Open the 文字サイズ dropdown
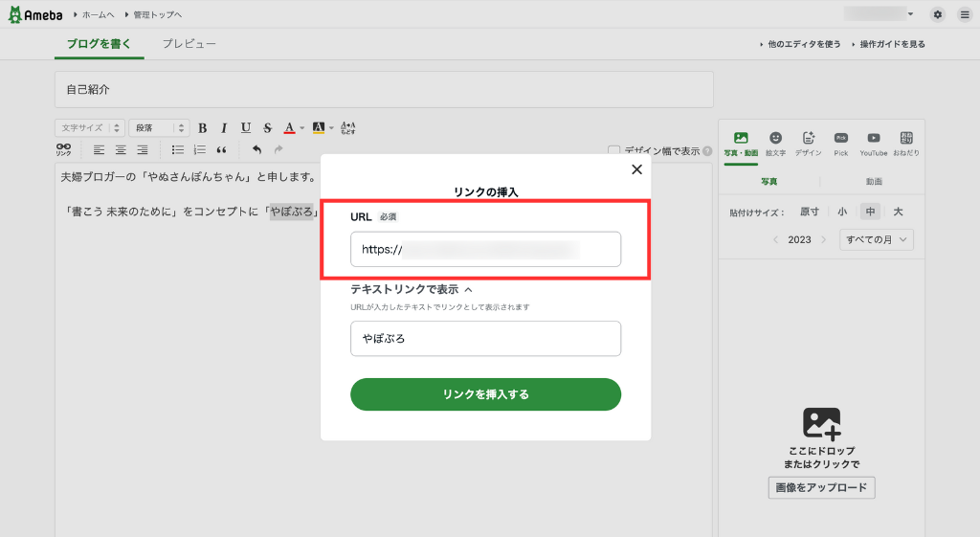Screen dimensions: 980x537 point(90,127)
